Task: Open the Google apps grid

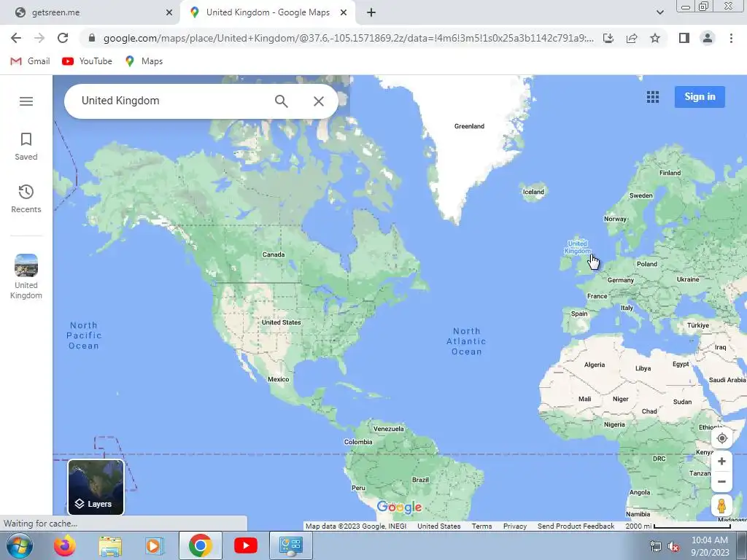Action: [653, 97]
